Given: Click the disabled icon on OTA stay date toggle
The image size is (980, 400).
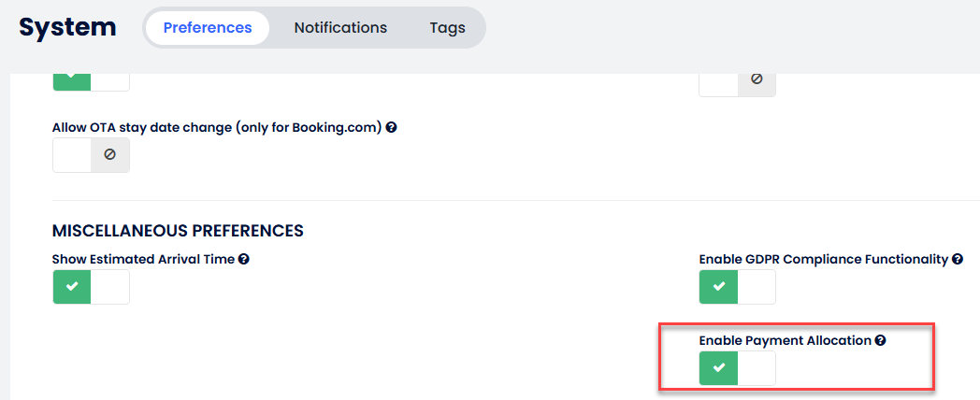Looking at the screenshot, I should point(109,155).
